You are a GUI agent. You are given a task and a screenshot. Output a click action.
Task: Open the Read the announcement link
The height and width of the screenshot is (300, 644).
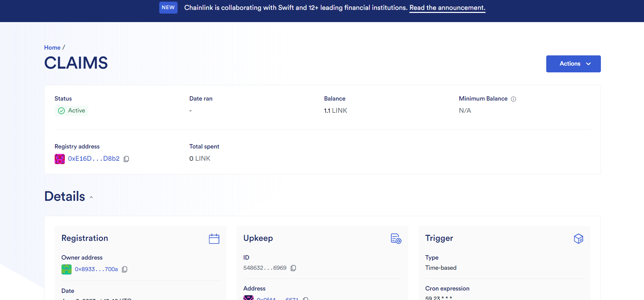click(x=447, y=8)
